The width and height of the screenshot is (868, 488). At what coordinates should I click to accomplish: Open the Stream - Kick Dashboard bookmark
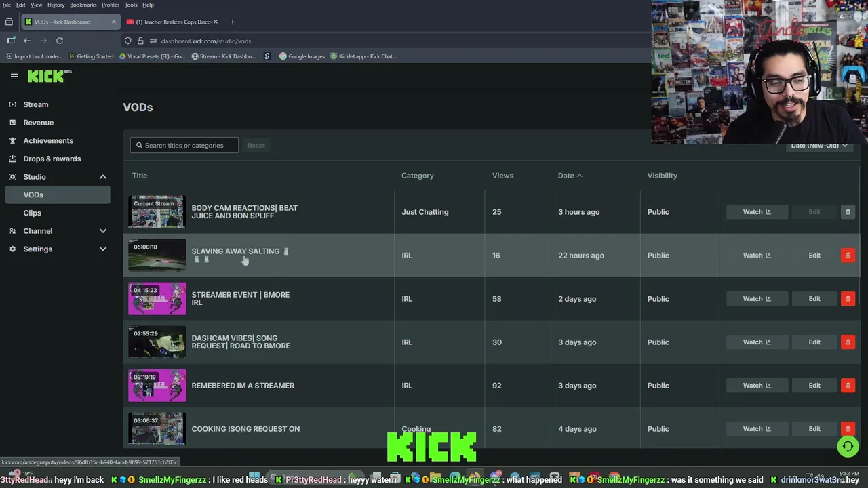(223, 56)
